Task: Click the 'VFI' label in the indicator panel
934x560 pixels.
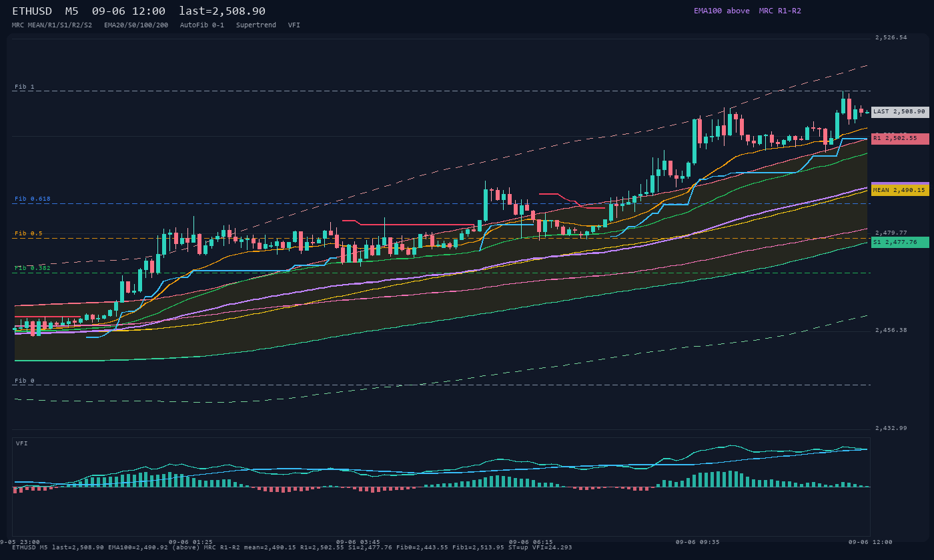Action: [x=22, y=443]
